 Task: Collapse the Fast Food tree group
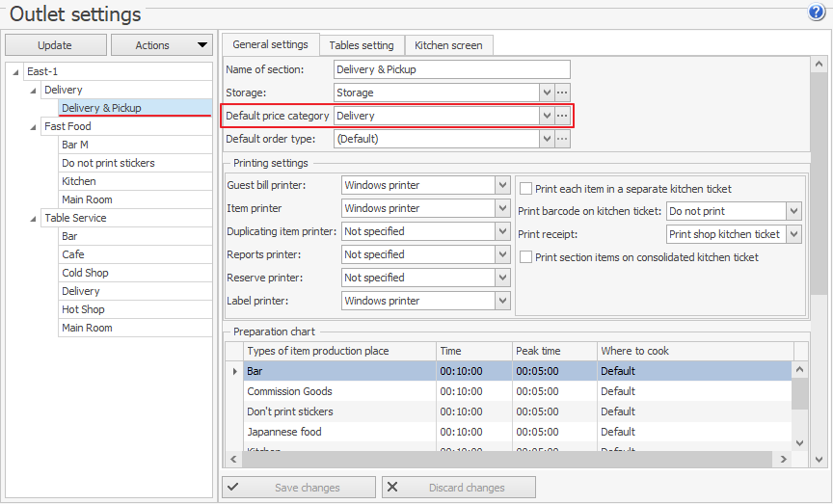34,127
